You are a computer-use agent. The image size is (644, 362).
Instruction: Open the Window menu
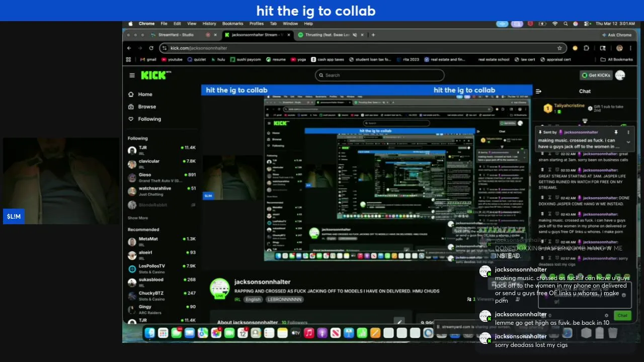point(290,24)
